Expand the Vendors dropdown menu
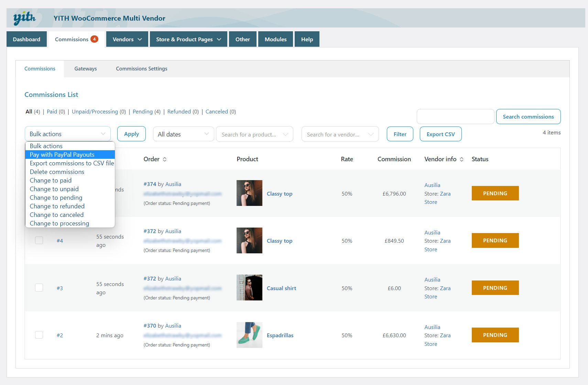 click(x=127, y=39)
